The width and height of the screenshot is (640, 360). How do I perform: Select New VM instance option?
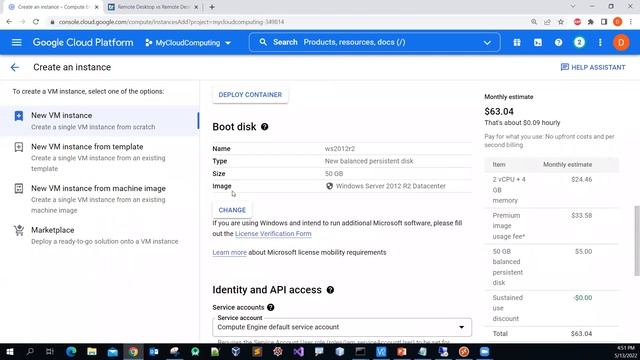point(99,121)
